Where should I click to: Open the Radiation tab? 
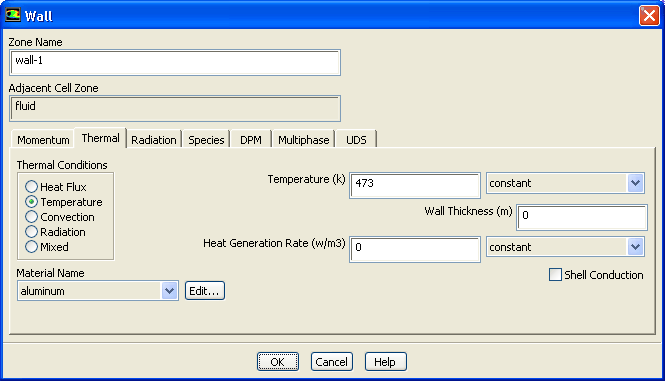(154, 140)
